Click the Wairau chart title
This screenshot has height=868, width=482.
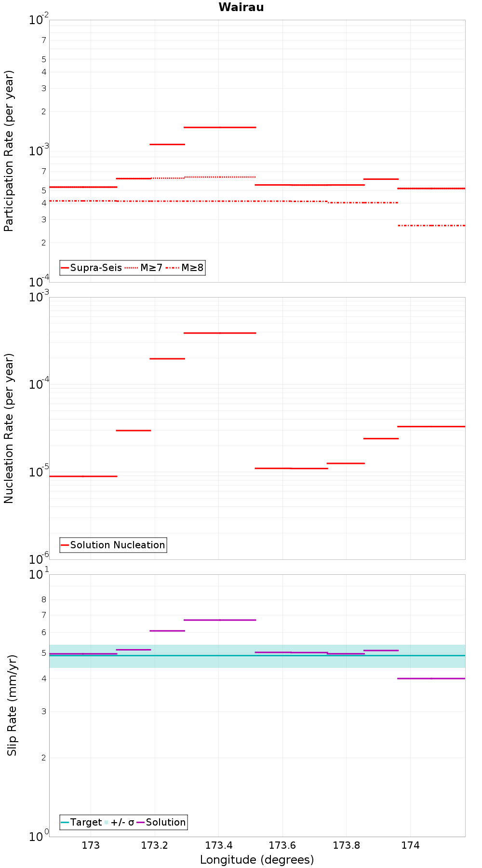(241, 7)
